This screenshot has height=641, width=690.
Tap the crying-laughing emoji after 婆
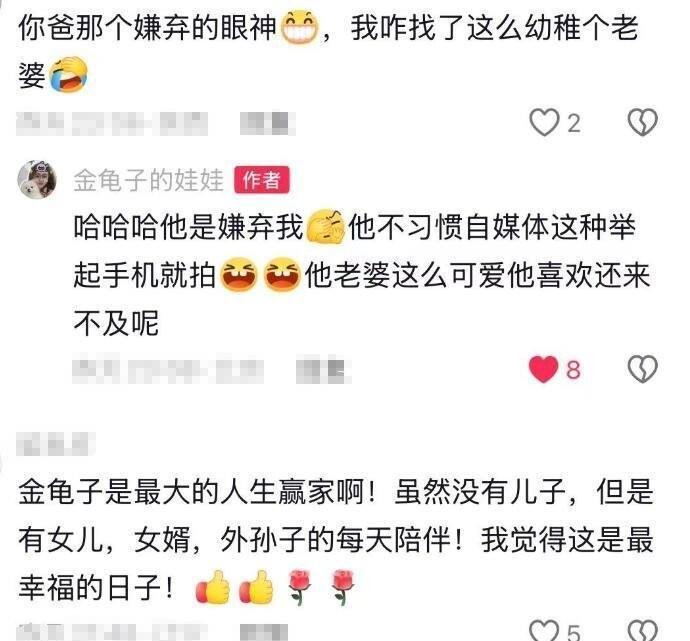pyautogui.click(x=68, y=75)
